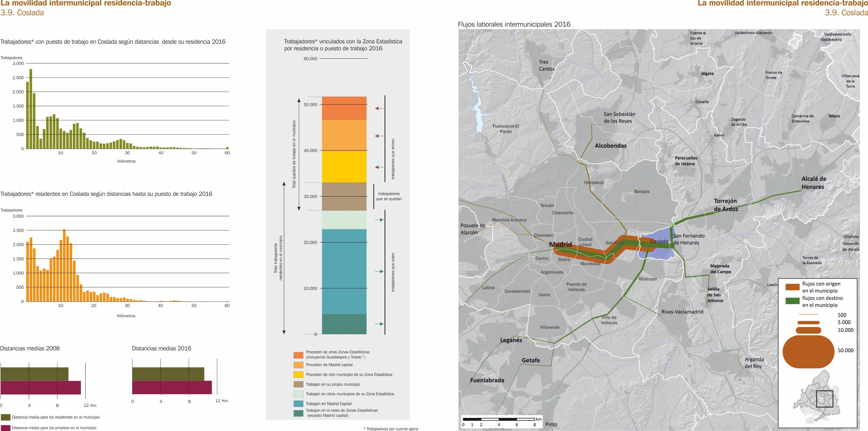868x431 pixels.
Task: Click the large 50.000 flow size symbol
Action: 808,352
